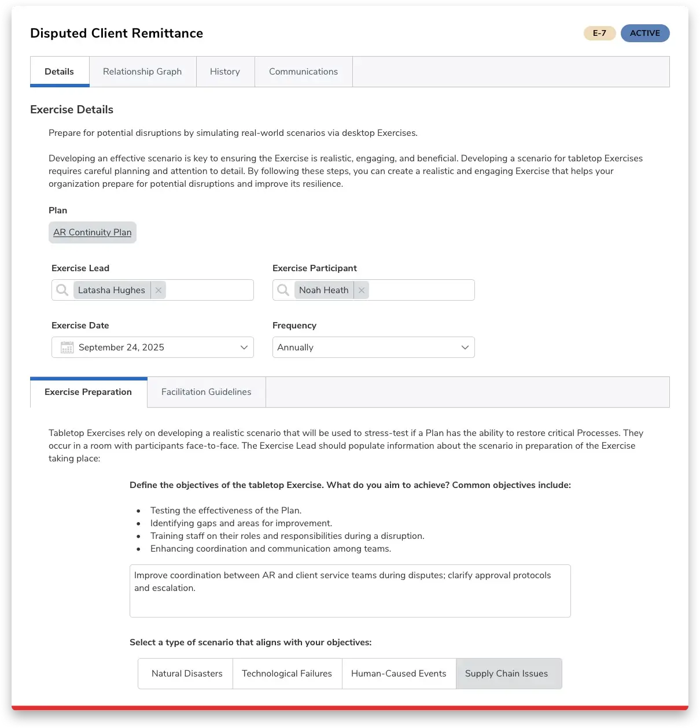
Task: Open the Facilitation Guidelines tab
Action: point(206,391)
